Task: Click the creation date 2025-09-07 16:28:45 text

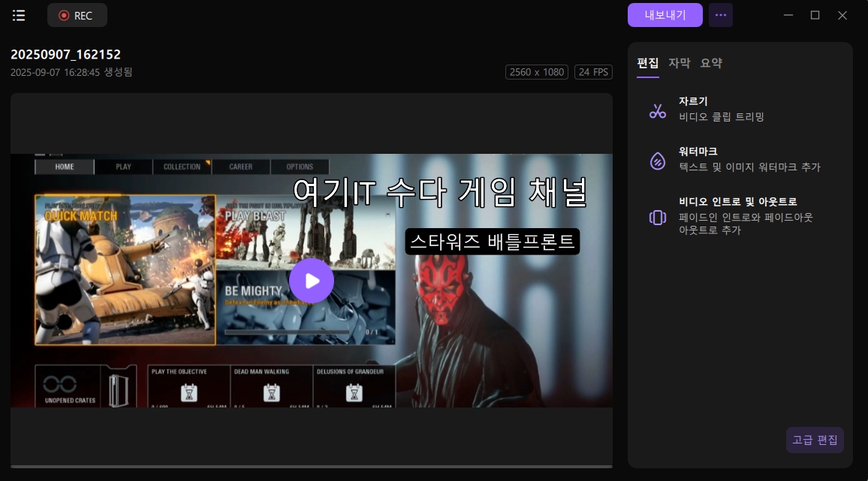Action: [x=71, y=72]
